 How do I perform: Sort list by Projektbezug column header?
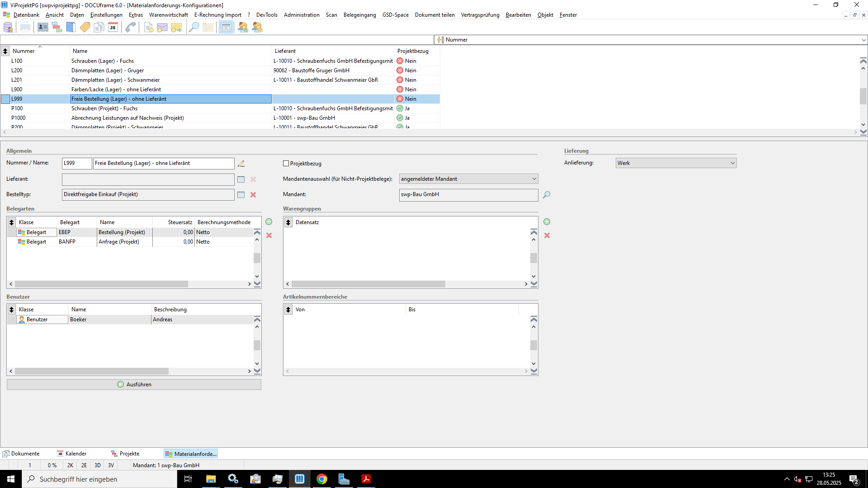point(417,51)
